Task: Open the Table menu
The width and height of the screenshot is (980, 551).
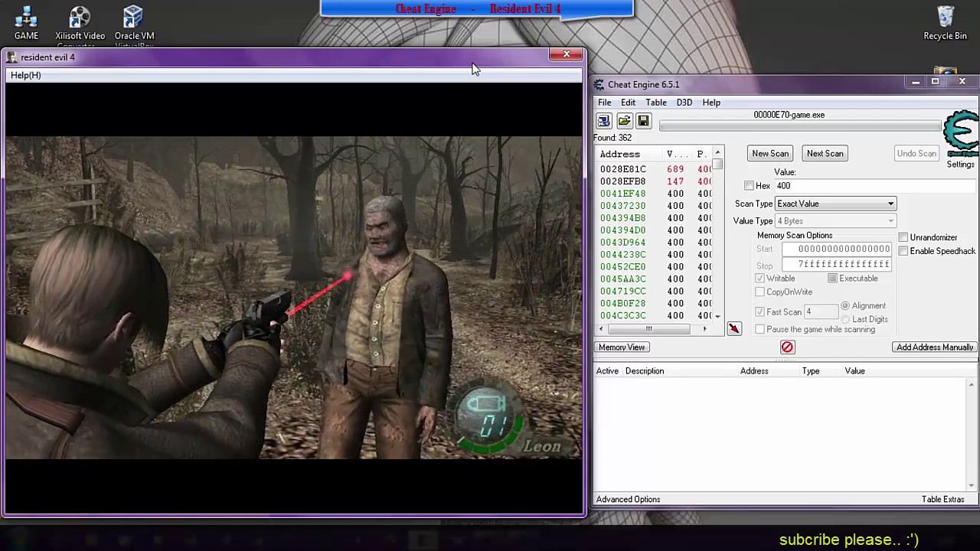Action: (x=655, y=103)
